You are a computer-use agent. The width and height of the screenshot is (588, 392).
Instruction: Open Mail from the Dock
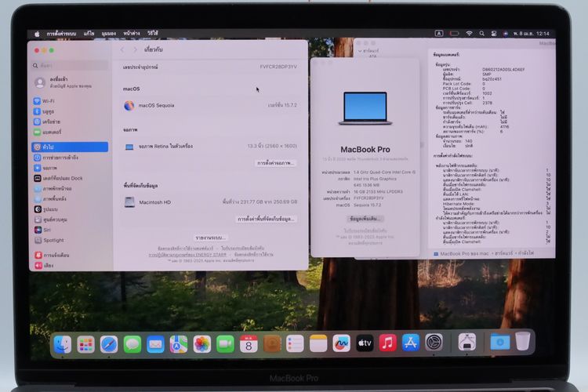pos(155,344)
